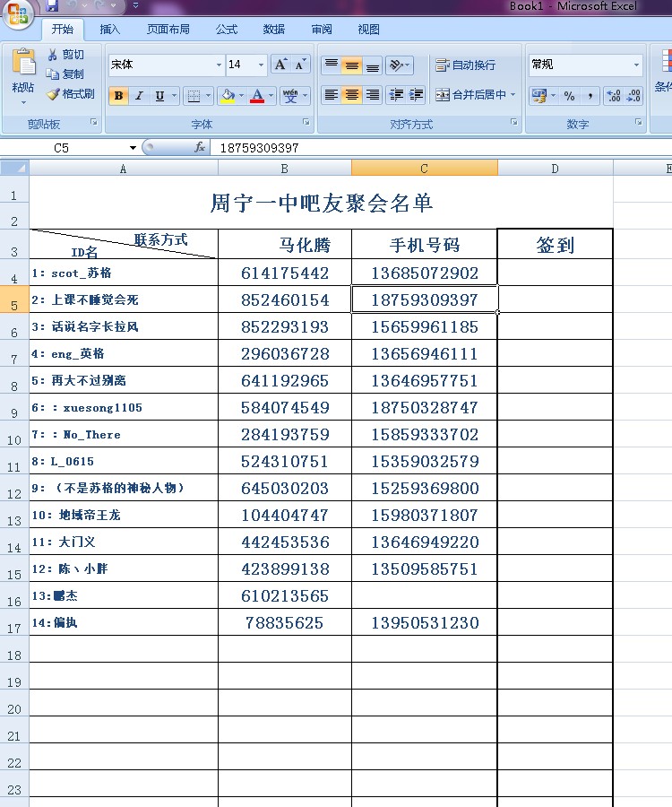
Task: Open the fill color dropdown arrow
Action: [241, 96]
